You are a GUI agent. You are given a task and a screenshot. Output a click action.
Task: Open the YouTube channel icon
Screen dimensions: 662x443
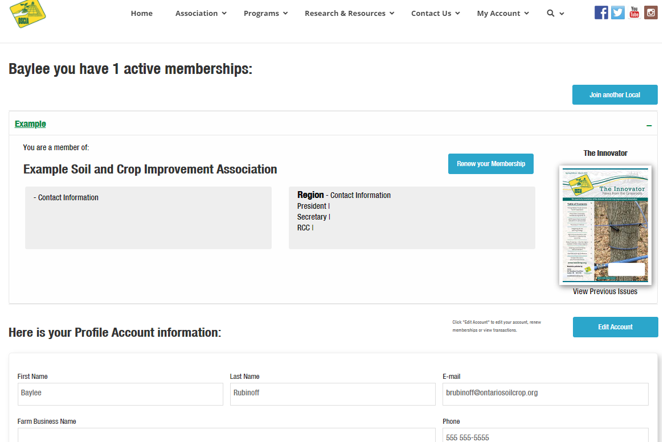tap(634, 13)
